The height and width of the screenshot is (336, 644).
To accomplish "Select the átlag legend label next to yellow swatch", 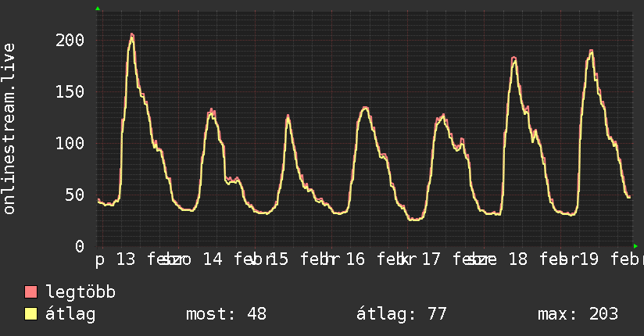I will pos(70,314).
